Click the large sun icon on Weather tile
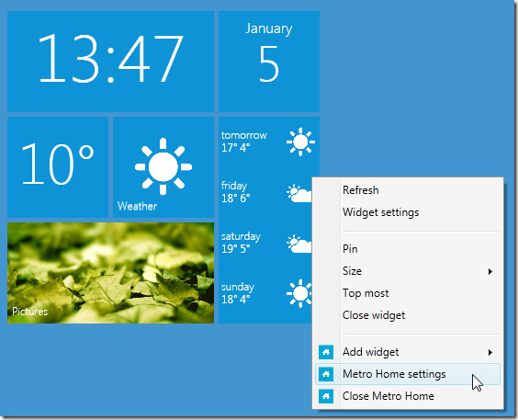Viewport: 518px width, 420px height. pyautogui.click(x=163, y=166)
